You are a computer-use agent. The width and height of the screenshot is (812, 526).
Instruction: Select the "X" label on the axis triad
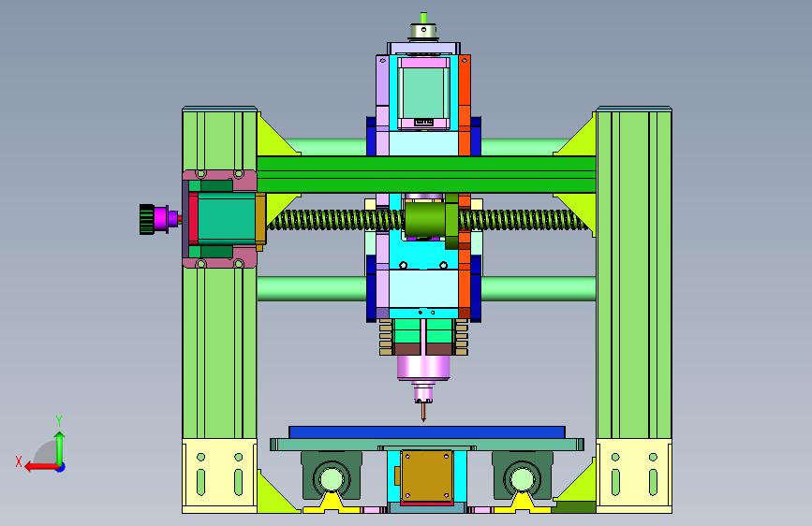[x=19, y=461]
